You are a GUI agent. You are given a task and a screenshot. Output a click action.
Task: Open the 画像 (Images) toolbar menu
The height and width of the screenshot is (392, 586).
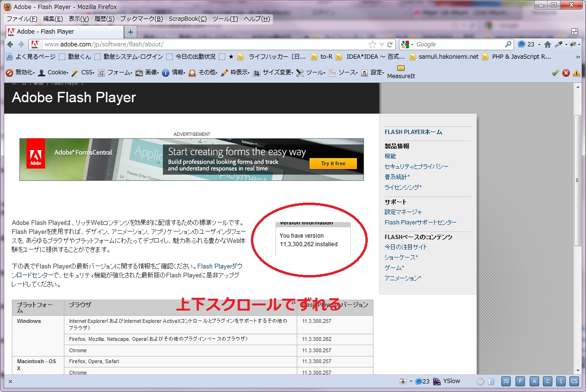tap(147, 72)
